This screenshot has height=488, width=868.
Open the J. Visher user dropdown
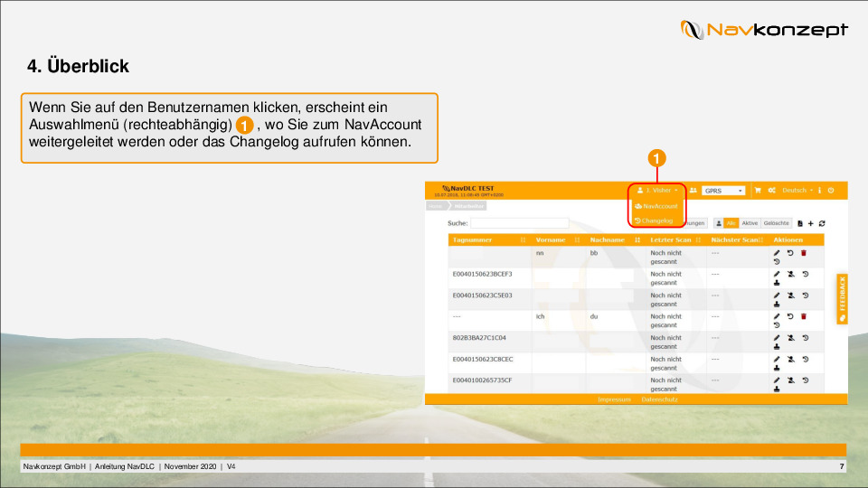coord(657,191)
